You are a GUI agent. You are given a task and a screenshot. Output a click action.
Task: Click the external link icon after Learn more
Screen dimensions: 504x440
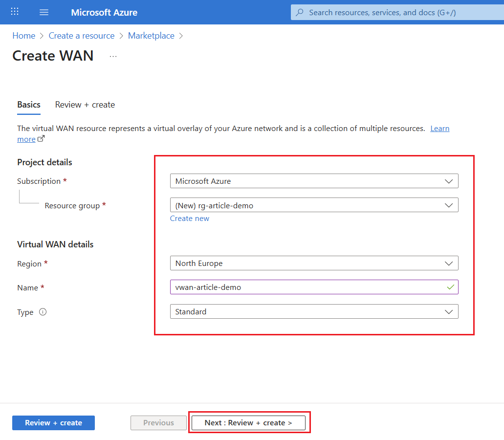(x=41, y=139)
